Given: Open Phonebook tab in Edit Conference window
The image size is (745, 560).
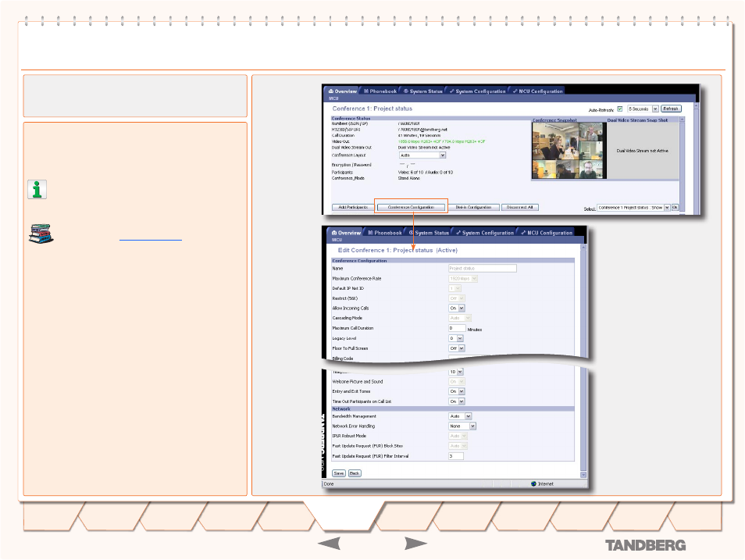Looking at the screenshot, I should [x=385, y=233].
